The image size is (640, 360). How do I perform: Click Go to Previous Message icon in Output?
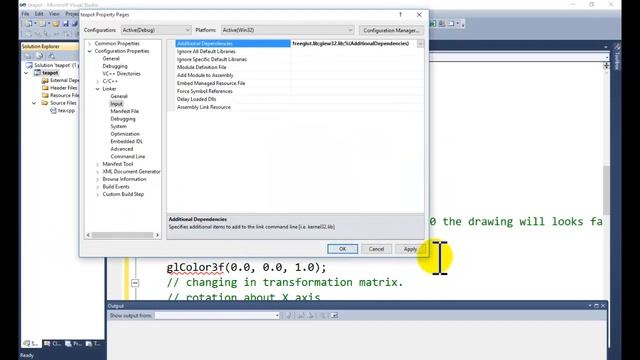301,316
